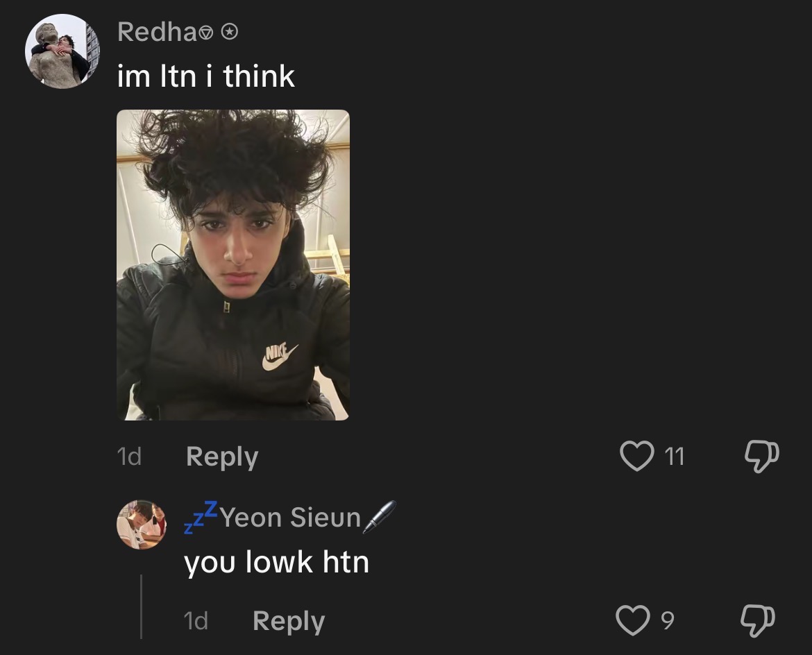Click the zzz emoji before Yeon Sieun
The image size is (812, 655).
click(x=201, y=517)
